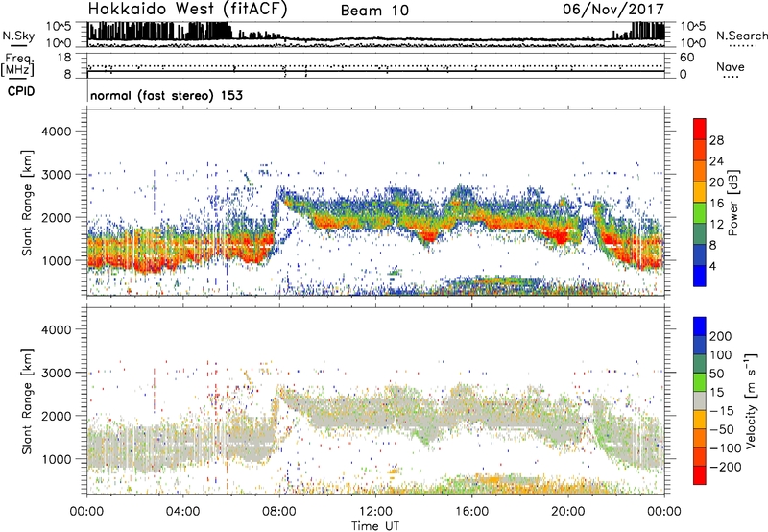Click the "200" label on Velocity color bar
Viewport: 768px width, 532px height.
pos(721,336)
